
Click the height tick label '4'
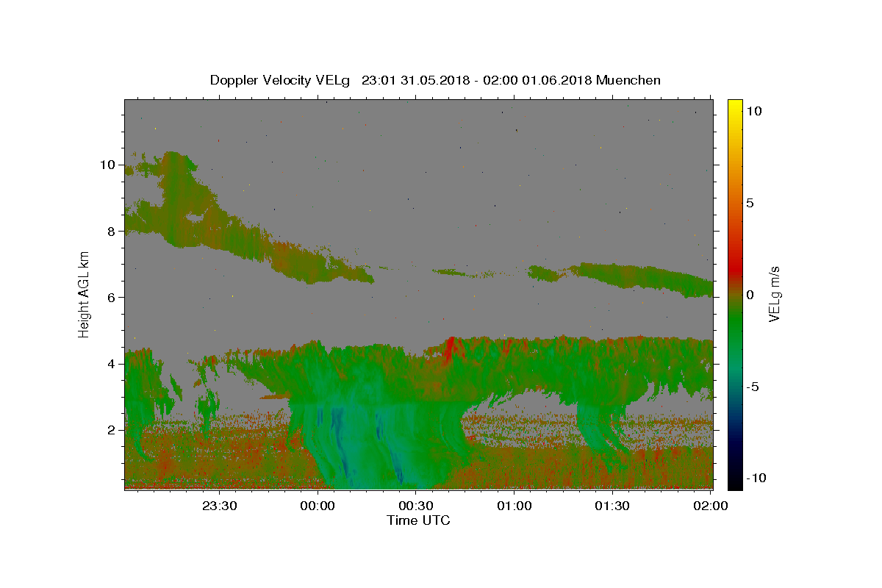click(110, 363)
